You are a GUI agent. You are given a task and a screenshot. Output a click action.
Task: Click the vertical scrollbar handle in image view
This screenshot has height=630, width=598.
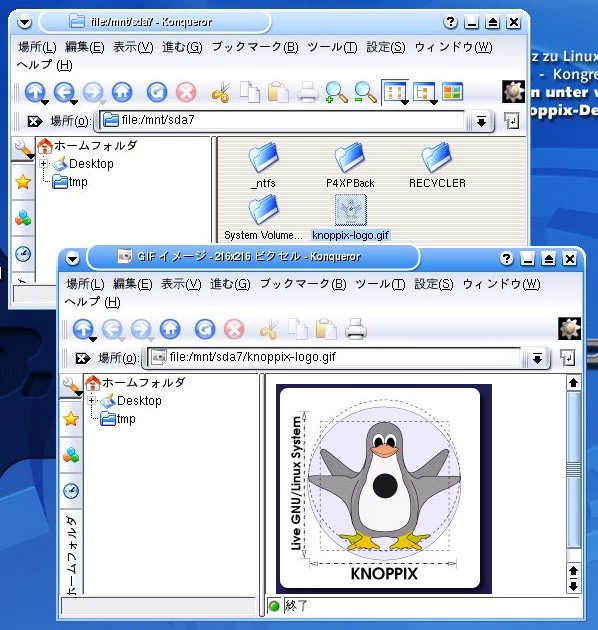[573, 468]
